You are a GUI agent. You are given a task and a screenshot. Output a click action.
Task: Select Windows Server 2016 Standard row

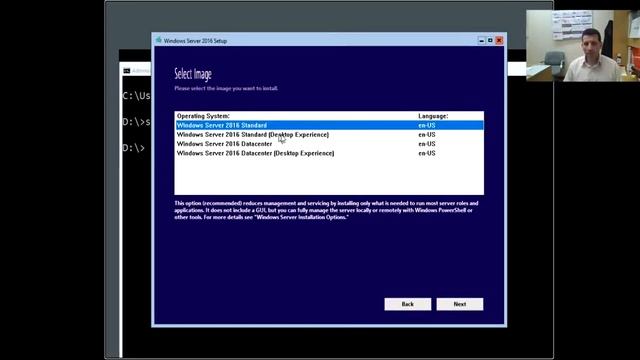pyautogui.click(x=329, y=125)
